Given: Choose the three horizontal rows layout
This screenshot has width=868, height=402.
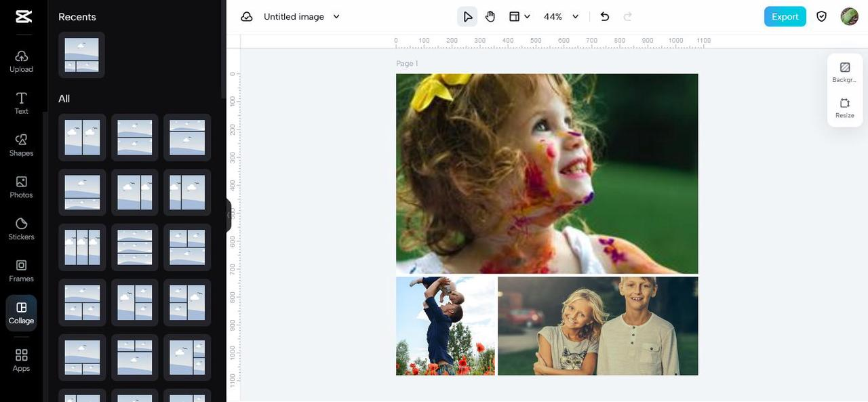Looking at the screenshot, I should pos(134,247).
